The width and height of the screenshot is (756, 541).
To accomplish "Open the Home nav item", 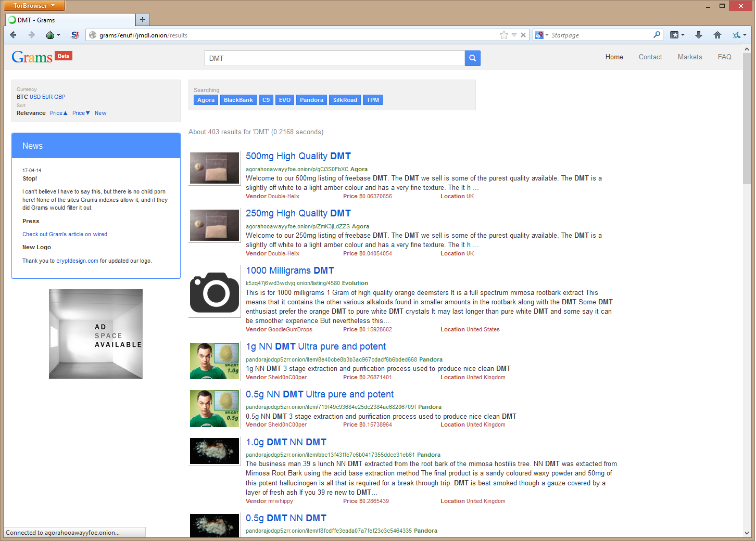I will (614, 57).
